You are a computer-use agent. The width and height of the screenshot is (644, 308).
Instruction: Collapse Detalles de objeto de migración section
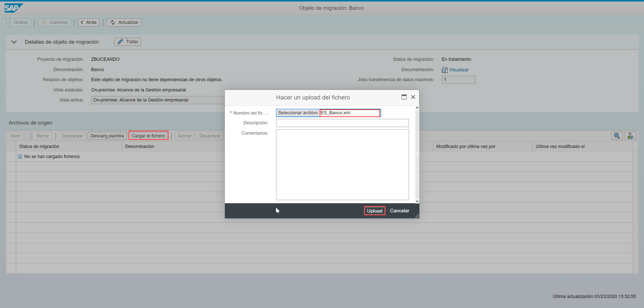click(x=14, y=42)
